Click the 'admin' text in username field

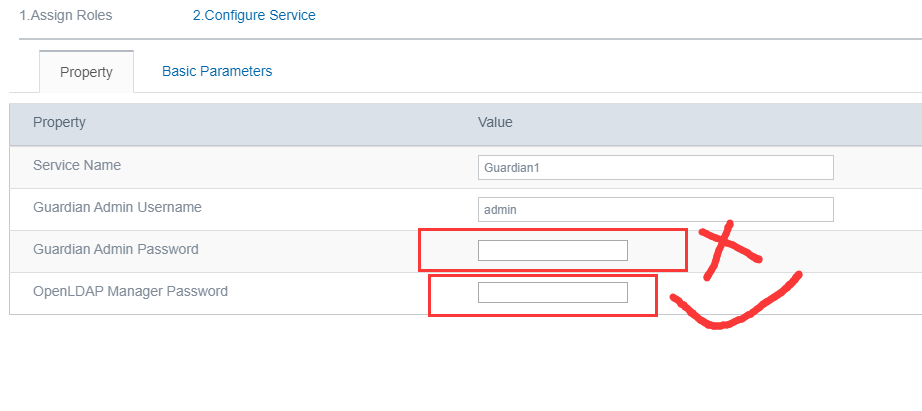(x=499, y=210)
